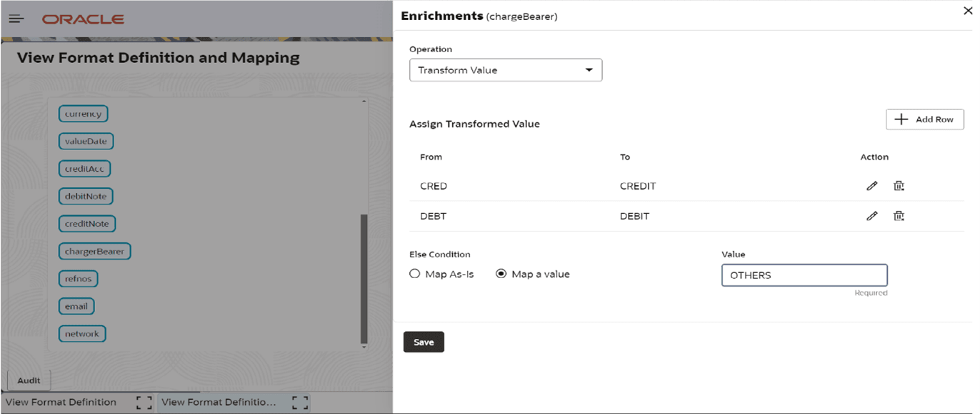The width and height of the screenshot is (980, 414).
Task: Select the Map As-Is radio option
Action: [x=415, y=274]
